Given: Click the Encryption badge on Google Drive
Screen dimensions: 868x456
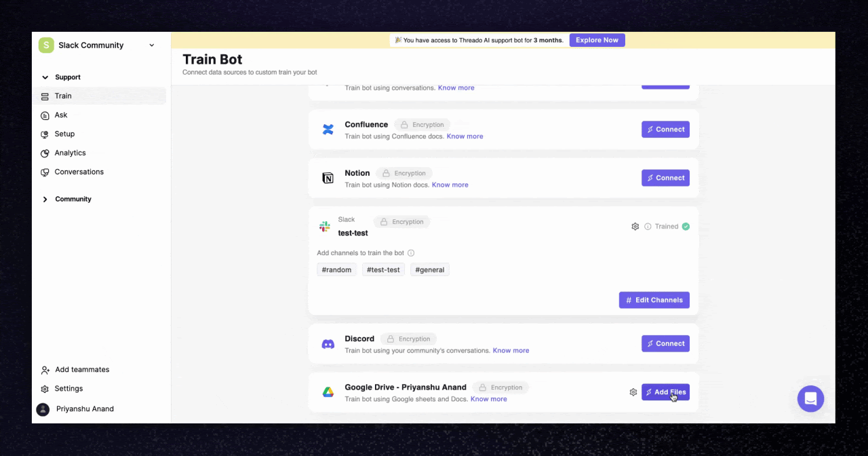Looking at the screenshot, I should pos(500,387).
